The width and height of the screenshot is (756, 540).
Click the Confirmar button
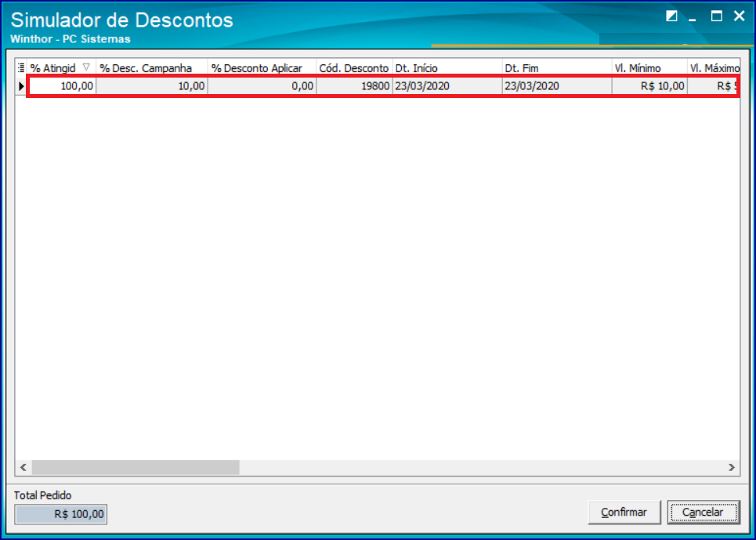(x=624, y=512)
